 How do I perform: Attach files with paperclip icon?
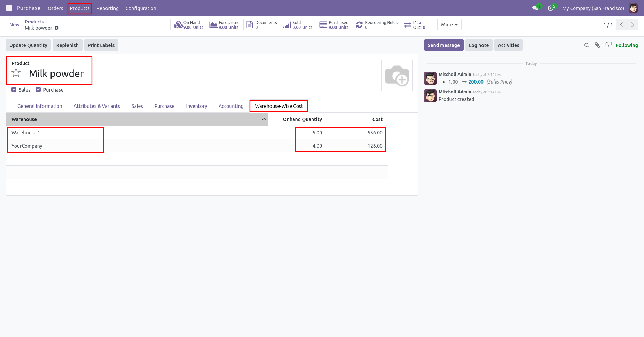click(x=597, y=45)
